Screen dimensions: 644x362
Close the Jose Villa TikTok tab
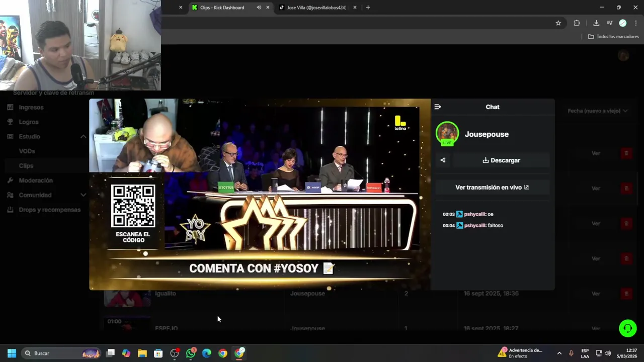tap(355, 8)
